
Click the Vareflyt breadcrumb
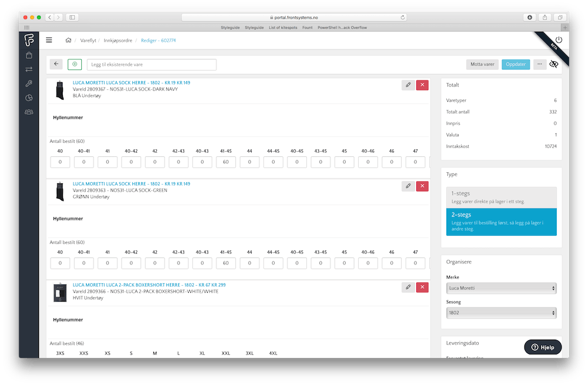point(88,41)
